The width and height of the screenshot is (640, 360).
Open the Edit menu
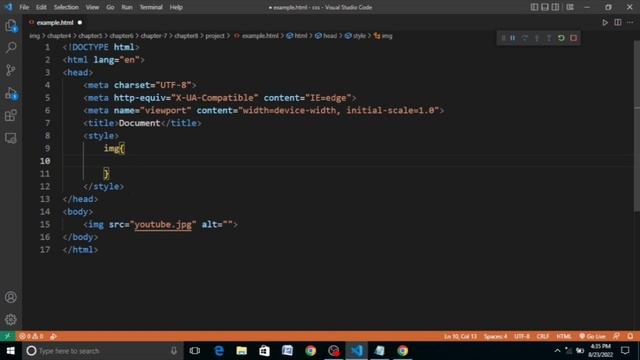(x=41, y=7)
